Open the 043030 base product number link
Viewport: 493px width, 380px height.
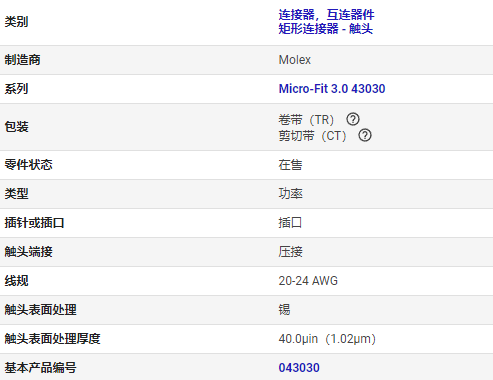(x=299, y=368)
